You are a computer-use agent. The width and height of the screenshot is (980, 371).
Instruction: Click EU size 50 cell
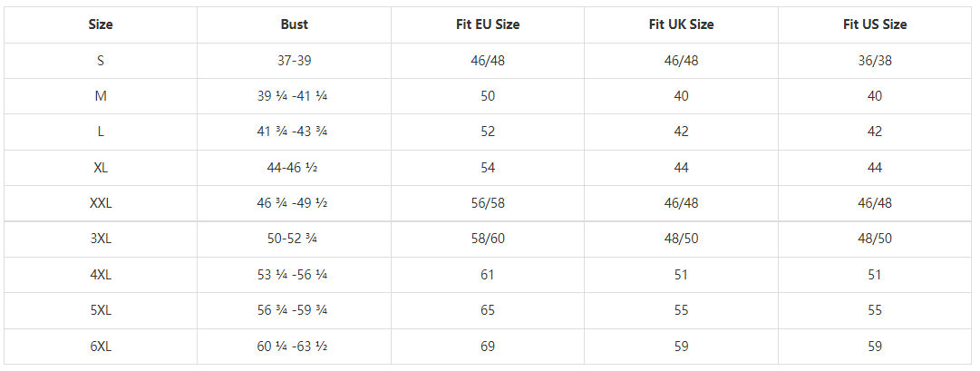488,96
